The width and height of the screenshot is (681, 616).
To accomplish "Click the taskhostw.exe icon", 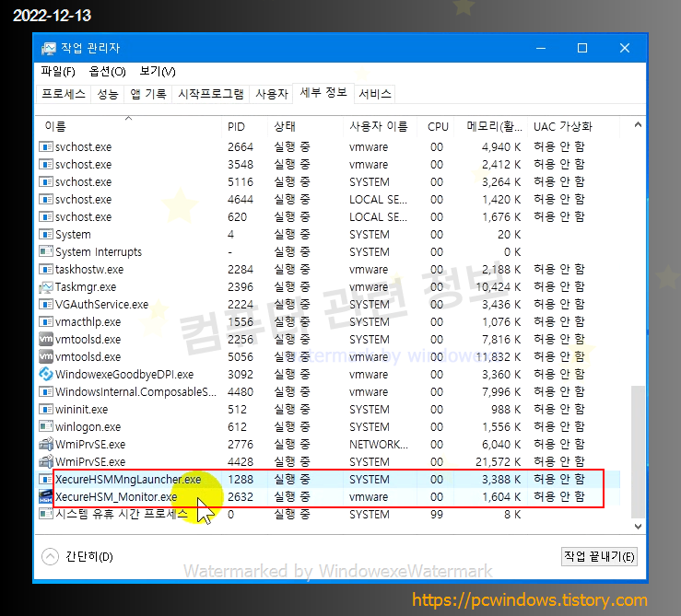I will [x=45, y=270].
